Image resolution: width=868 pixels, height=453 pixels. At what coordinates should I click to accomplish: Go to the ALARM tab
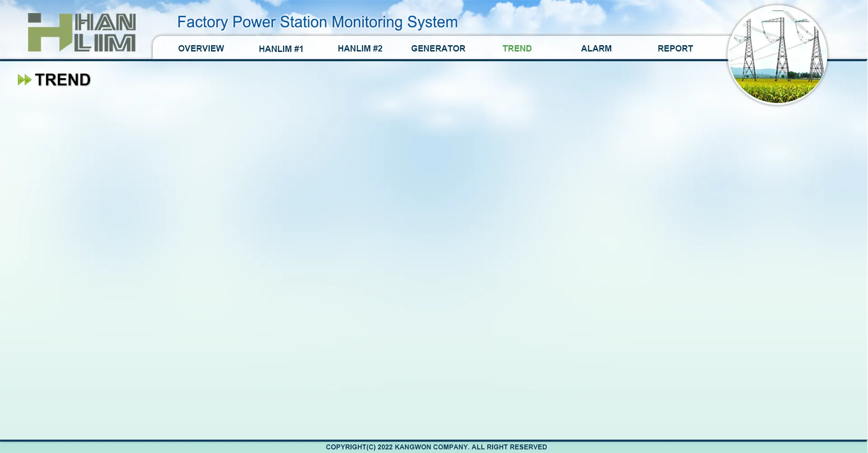click(596, 48)
